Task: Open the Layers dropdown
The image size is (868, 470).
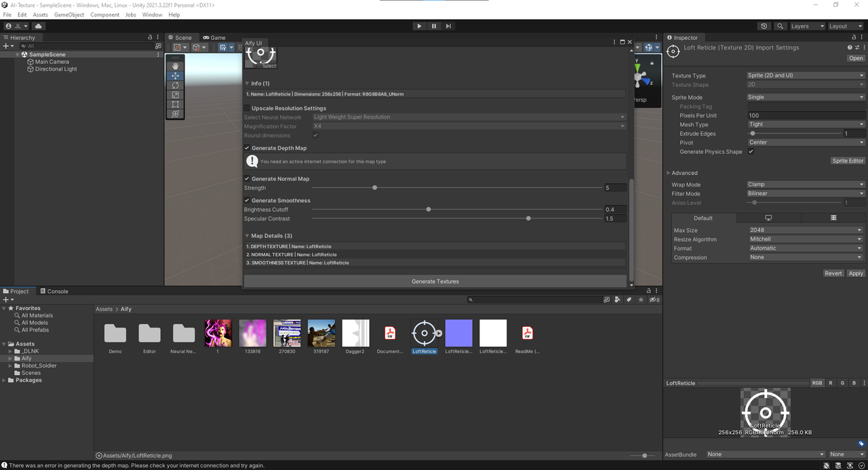Action: [x=806, y=26]
